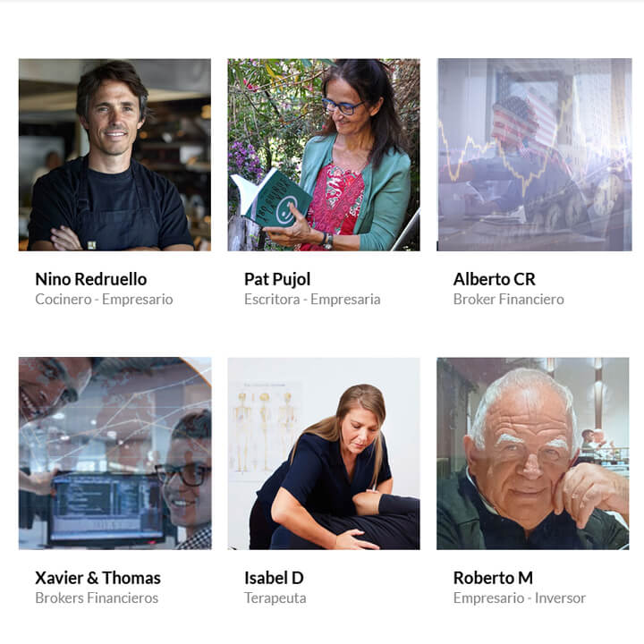Open Roberto M's portrait photo
This screenshot has height=644, width=644.
533,453
